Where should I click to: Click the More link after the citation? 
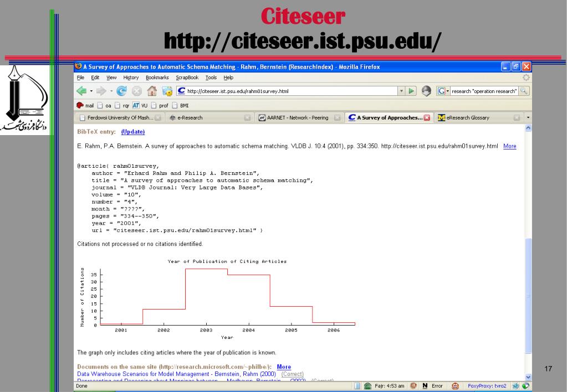(x=509, y=146)
